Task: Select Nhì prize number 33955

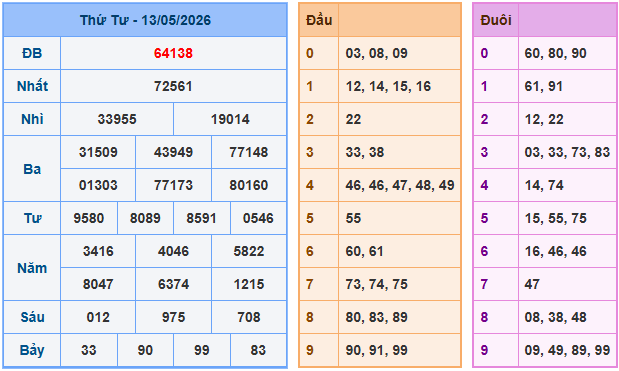Action: (117, 119)
